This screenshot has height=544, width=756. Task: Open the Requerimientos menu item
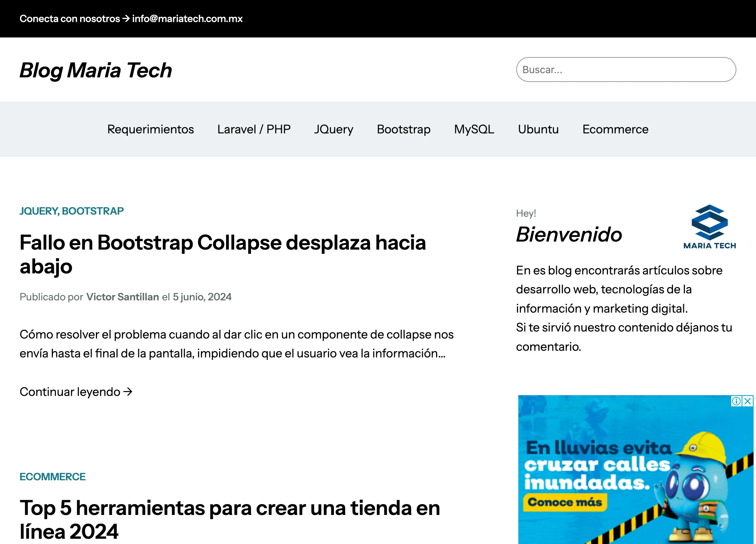point(150,129)
